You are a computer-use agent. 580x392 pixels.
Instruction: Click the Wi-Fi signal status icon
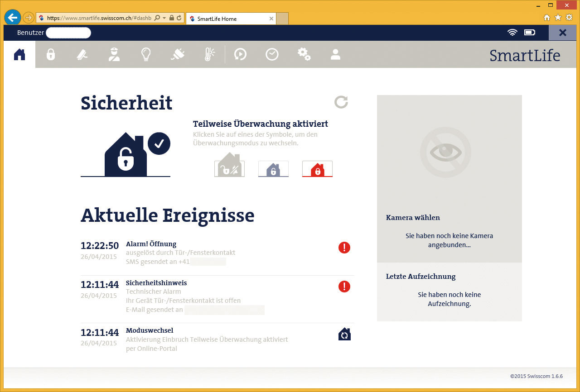coord(512,33)
